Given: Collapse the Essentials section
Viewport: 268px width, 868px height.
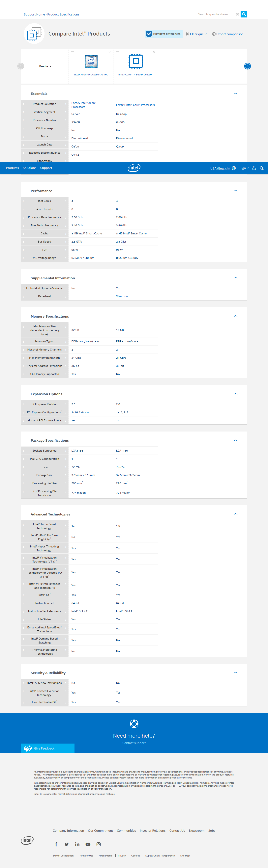Looking at the screenshot, I should click(236, 94).
